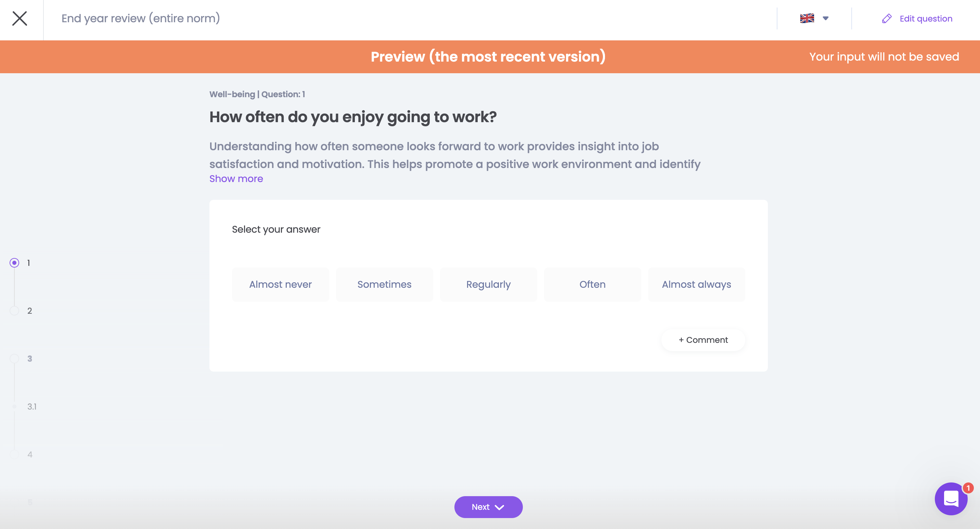Close the review preview with X icon
The image size is (980, 529).
20,18
